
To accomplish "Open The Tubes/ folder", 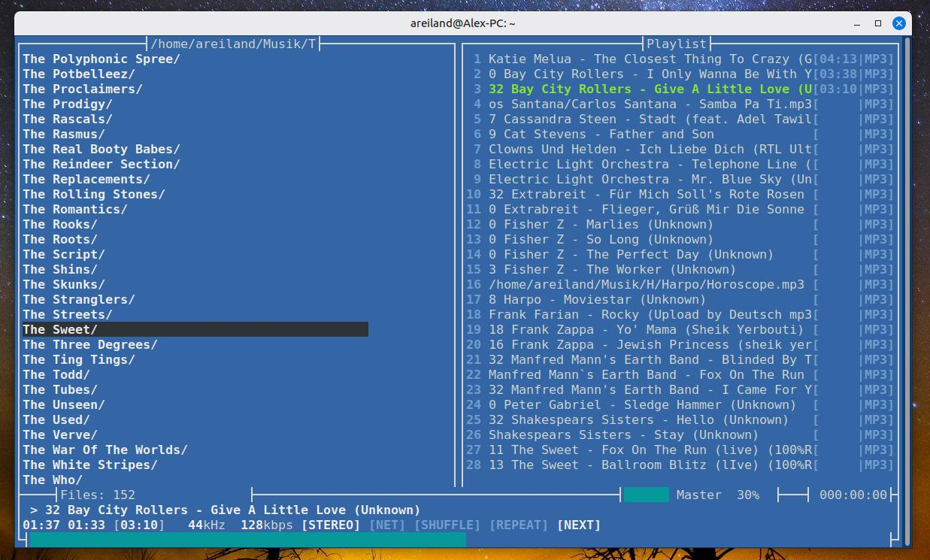I will tap(60, 389).
